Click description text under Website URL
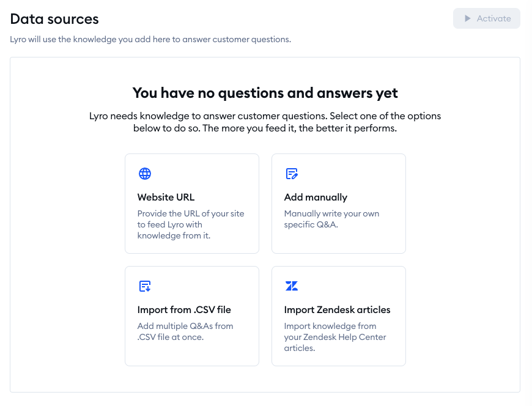The height and width of the screenshot is (406, 532). click(x=190, y=224)
